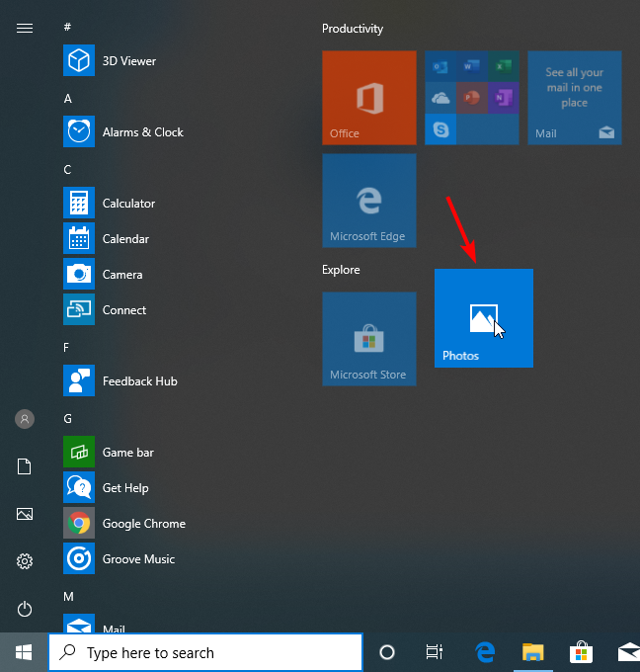Screen dimensions: 640x672
Task: Expand the Start menu hamburger button
Action: coord(25,29)
